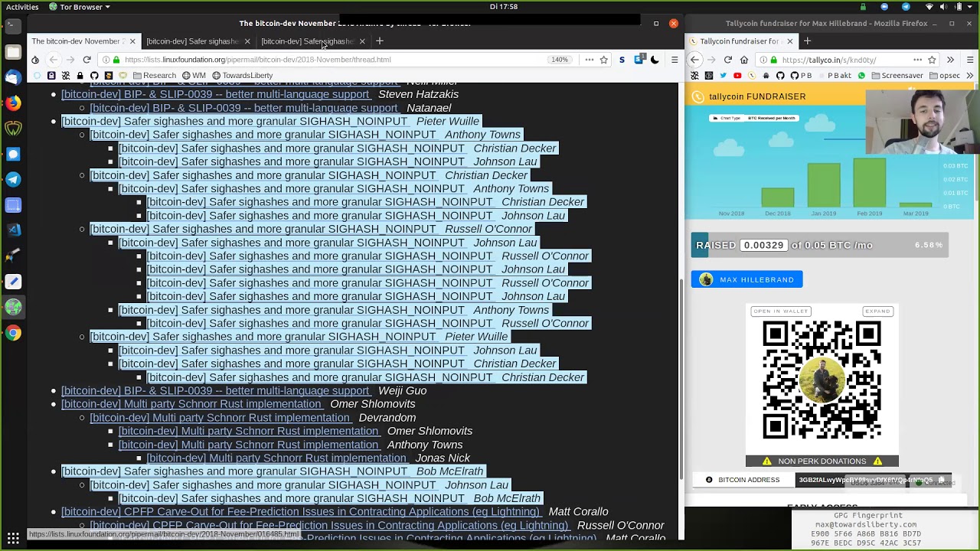
Task: Open YouTube bookmark in Firefox
Action: pyautogui.click(x=737, y=76)
